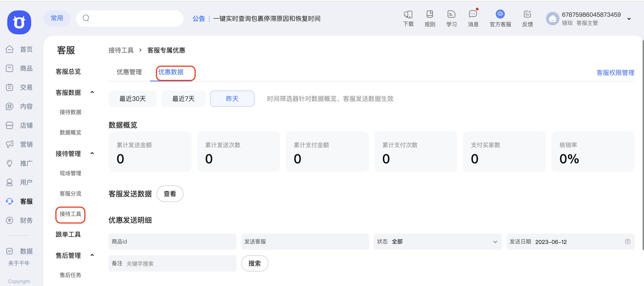Screen dimensions: 644x286
Task: Select 最近7天 time filter
Action: (x=183, y=99)
